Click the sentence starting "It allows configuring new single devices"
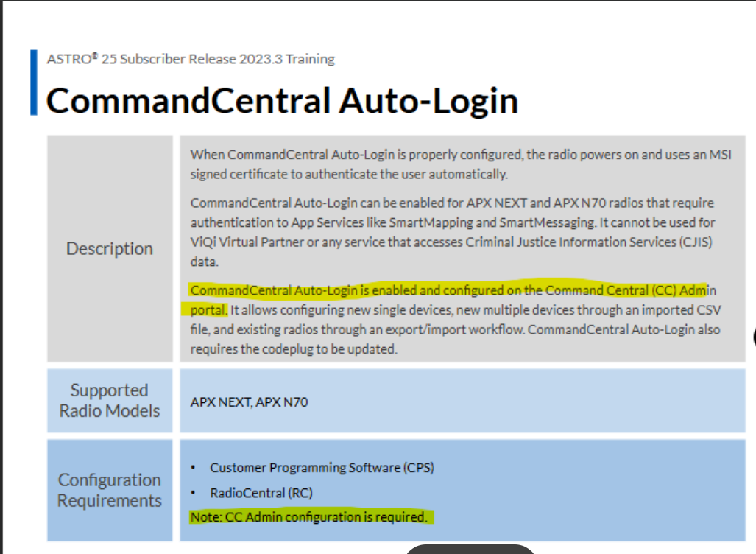756x554 pixels. pos(456,320)
